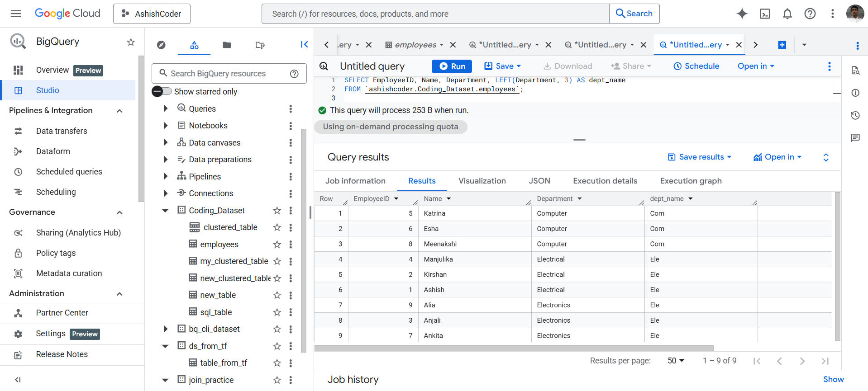The image size is (868, 391).
Task: Collapse the explorer pane
Action: (305, 44)
